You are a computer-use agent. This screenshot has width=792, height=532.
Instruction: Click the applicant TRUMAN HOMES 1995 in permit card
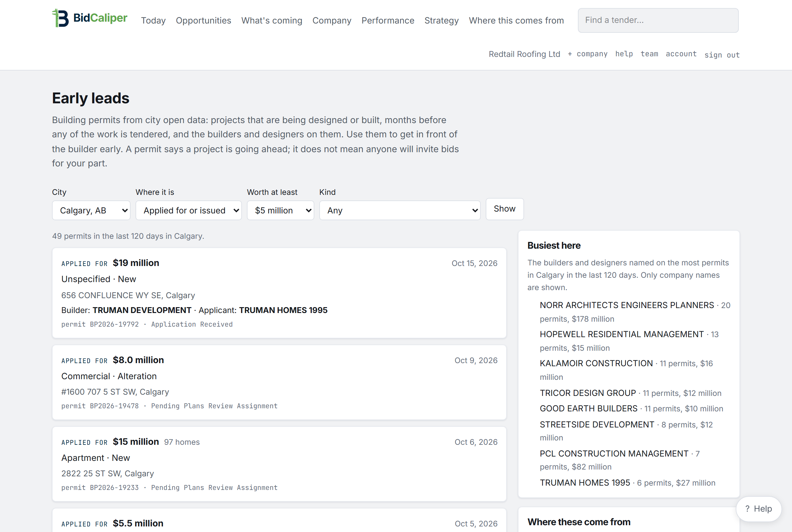(x=283, y=310)
